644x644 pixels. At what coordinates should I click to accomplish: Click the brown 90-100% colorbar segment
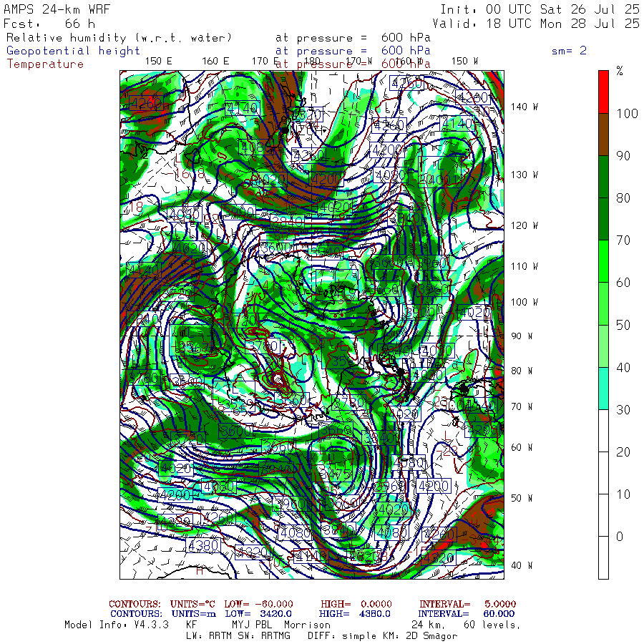603,135
